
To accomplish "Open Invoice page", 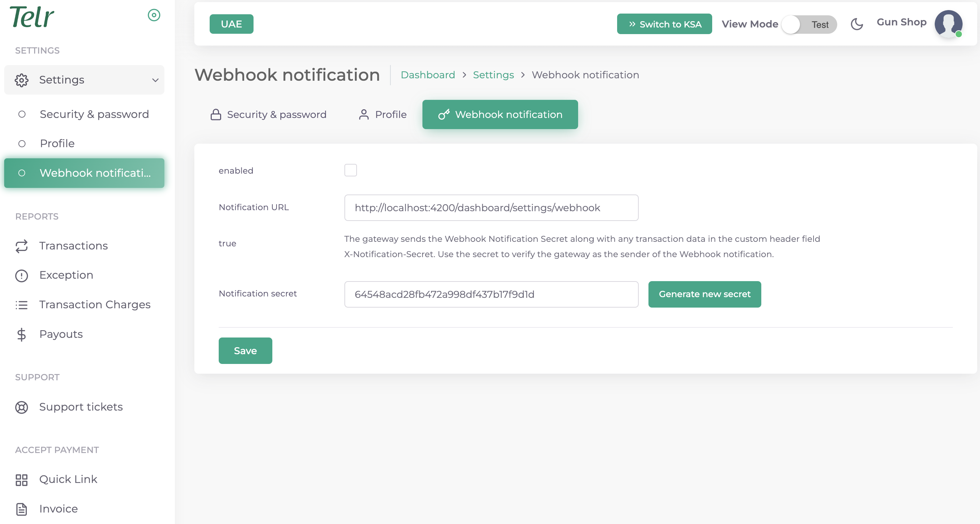I will click(84, 509).
